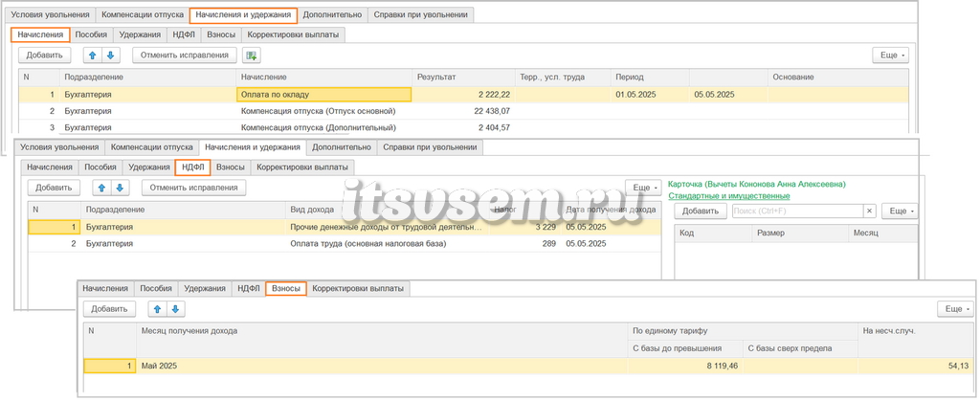This screenshot has height=401, width=980.
Task: Open Еще dropdown in НДФЛ panel
Action: [644, 188]
